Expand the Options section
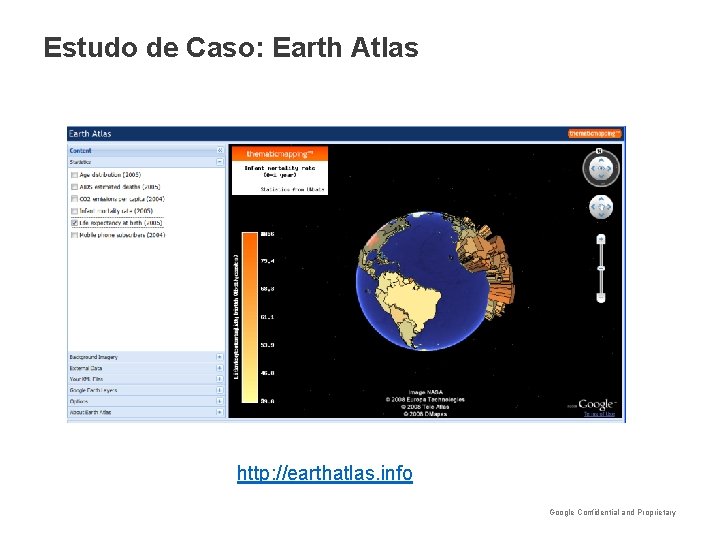The image size is (720, 540). coord(219,401)
